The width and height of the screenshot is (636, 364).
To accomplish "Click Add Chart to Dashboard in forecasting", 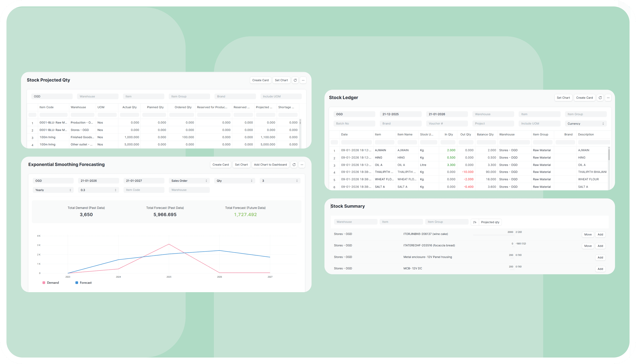I will [x=270, y=164].
